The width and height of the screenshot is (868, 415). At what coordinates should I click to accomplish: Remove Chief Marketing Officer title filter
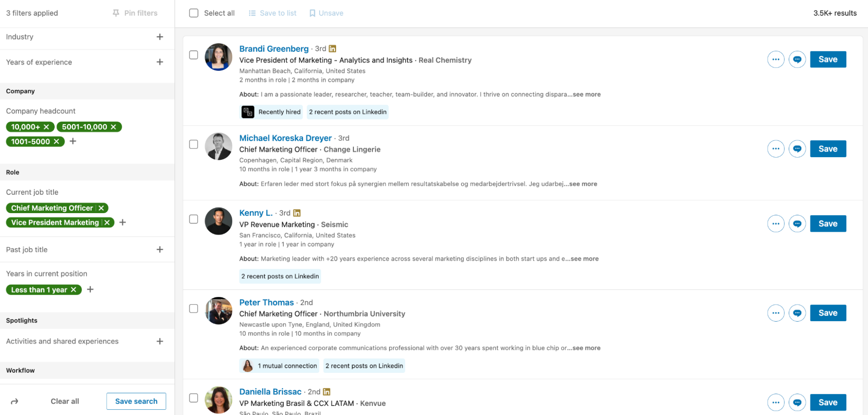point(101,208)
